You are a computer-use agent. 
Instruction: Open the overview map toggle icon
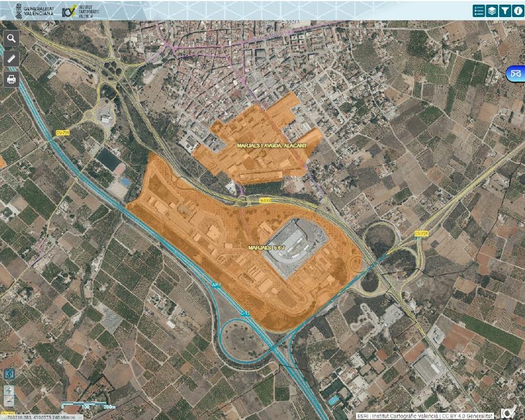click(x=9, y=374)
